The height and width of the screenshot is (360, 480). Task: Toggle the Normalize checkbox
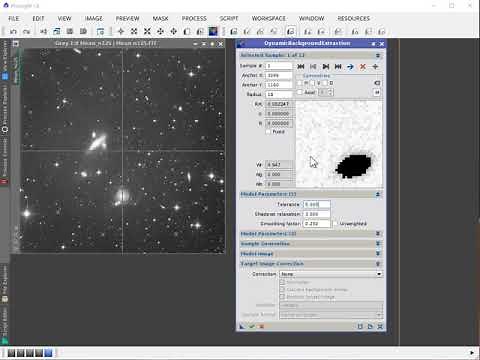(x=282, y=282)
